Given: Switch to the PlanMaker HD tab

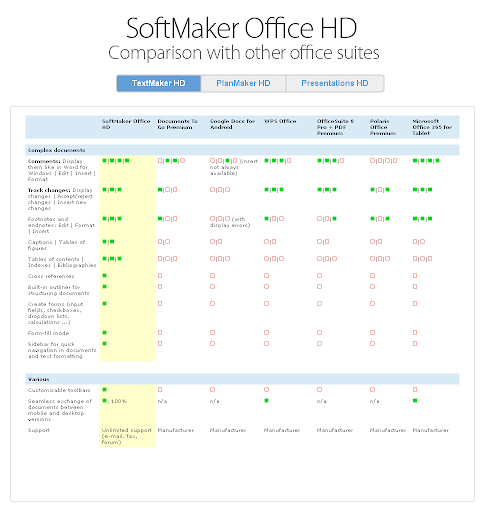Looking at the screenshot, I should tap(243, 83).
